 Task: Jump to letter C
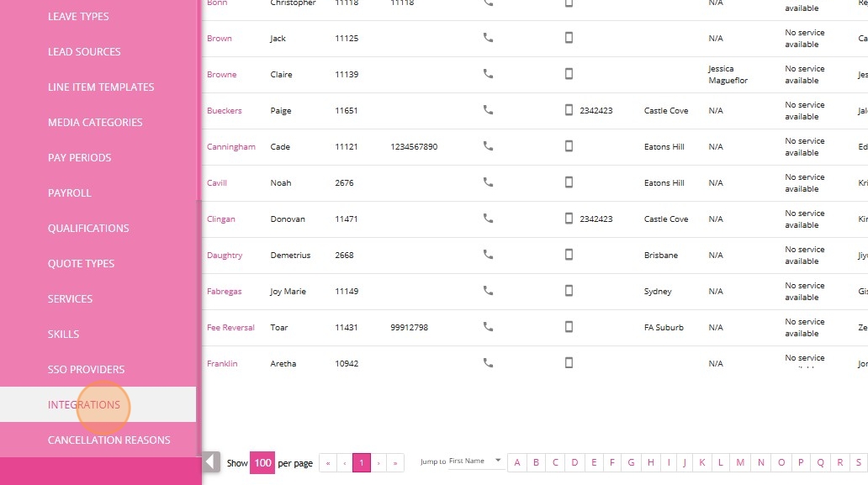pos(555,463)
